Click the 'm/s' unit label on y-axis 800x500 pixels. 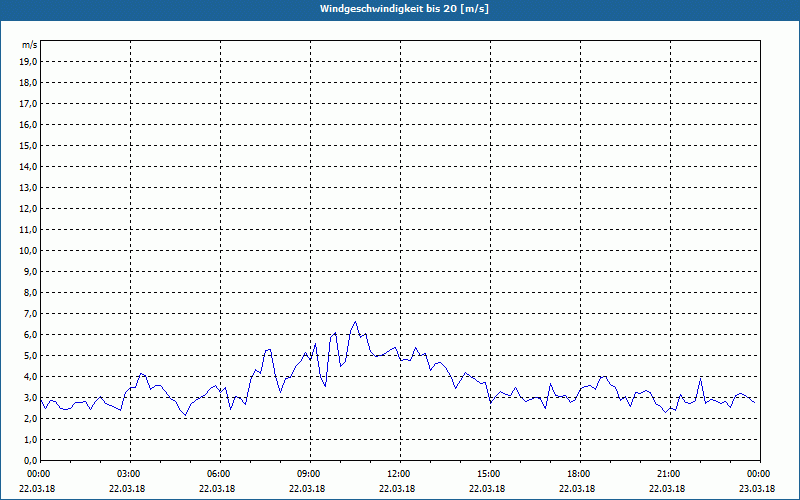click(30, 45)
